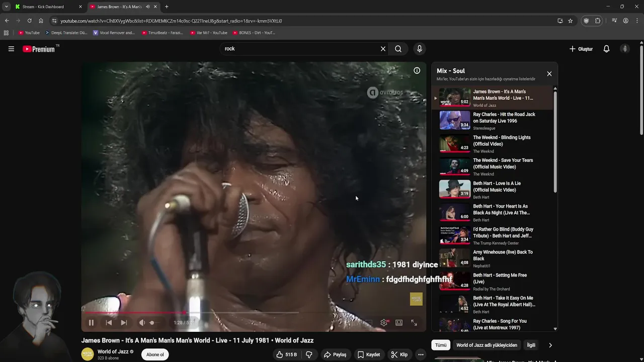Share the video with Paylaş
This screenshot has height=362, width=644.
tap(335, 354)
